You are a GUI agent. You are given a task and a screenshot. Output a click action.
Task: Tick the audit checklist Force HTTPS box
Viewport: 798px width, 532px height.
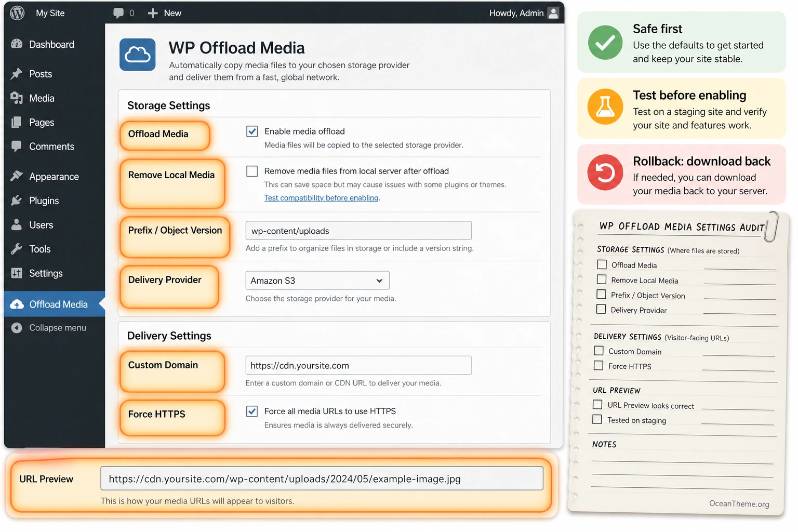pos(598,365)
